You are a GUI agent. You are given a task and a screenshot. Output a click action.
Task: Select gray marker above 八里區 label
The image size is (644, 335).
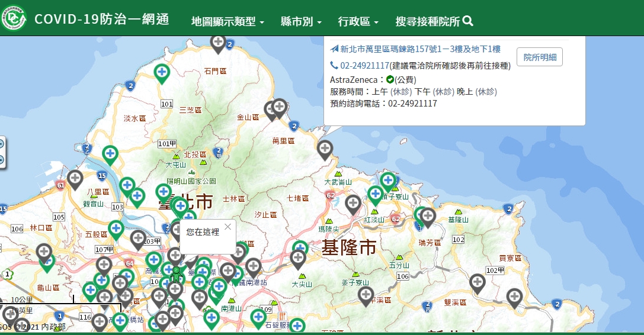[75, 181]
